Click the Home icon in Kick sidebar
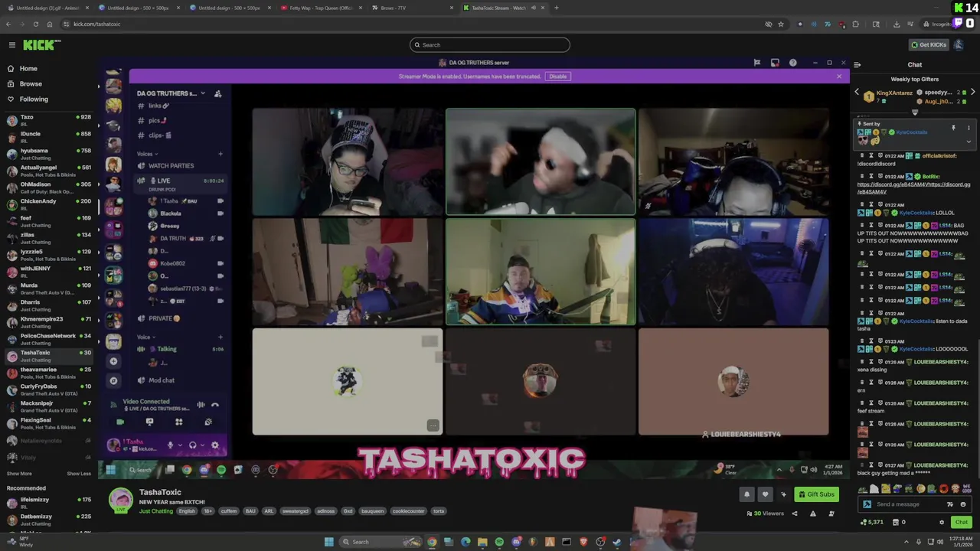 coord(11,68)
